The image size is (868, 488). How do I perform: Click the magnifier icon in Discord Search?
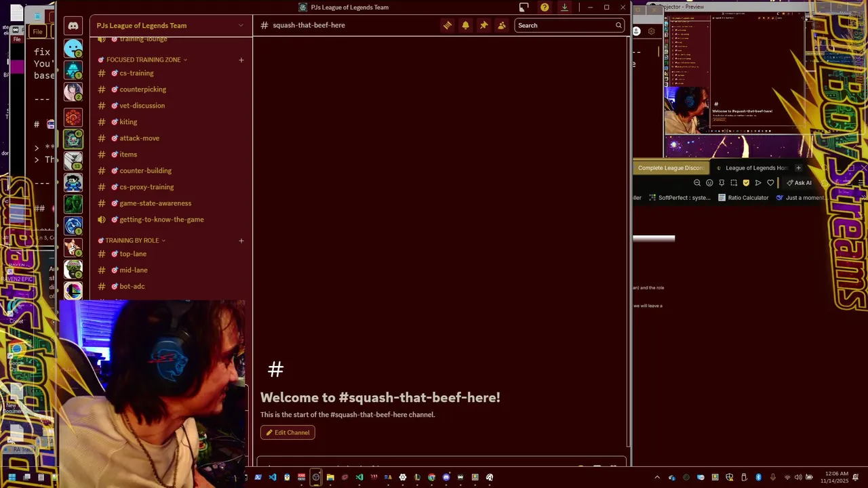pyautogui.click(x=618, y=25)
